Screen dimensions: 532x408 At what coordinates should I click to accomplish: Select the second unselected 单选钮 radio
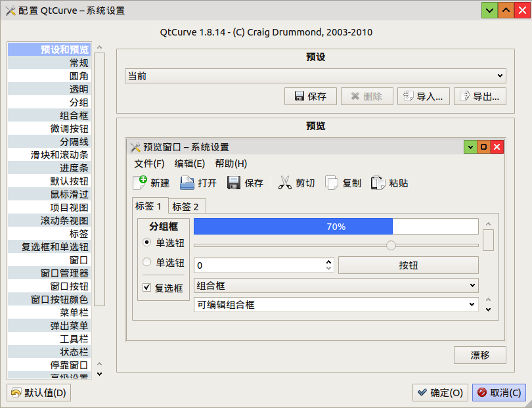146,262
